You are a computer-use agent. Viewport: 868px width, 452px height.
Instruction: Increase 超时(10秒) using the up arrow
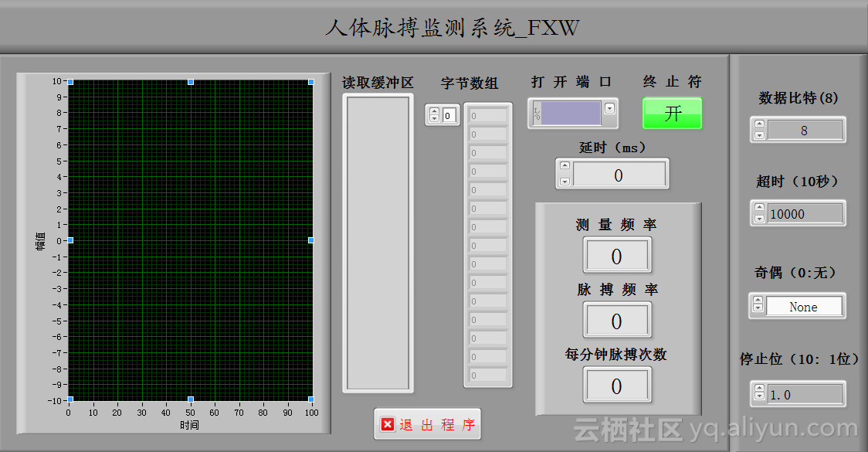(x=760, y=208)
